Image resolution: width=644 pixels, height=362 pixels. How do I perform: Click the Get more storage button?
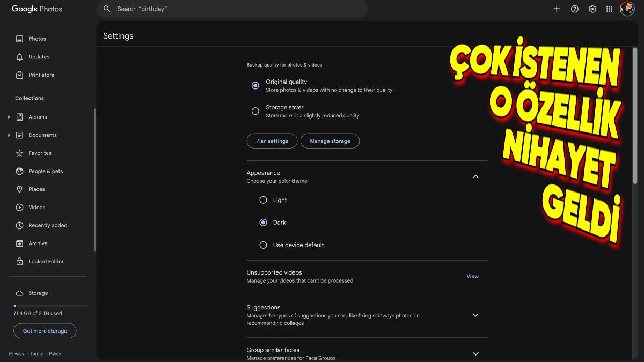point(45,331)
